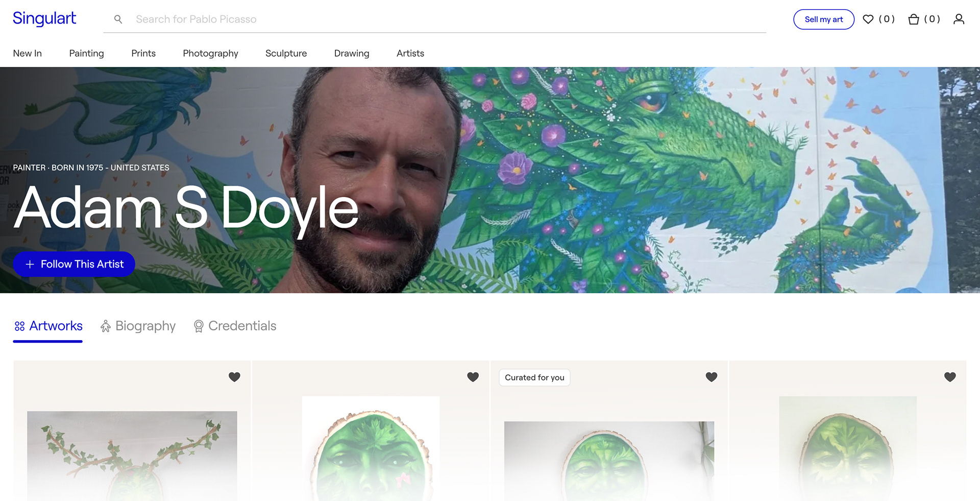980x501 pixels.
Task: Click the Singulart logo
Action: click(x=44, y=18)
